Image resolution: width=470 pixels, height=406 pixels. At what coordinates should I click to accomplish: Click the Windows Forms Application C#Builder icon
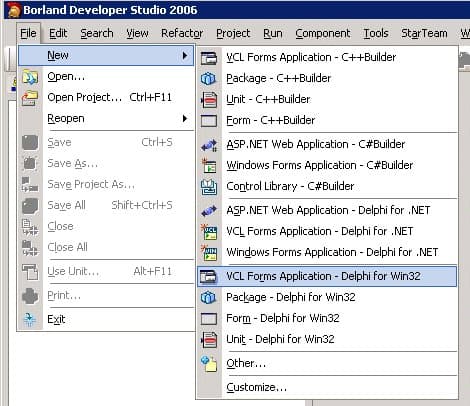(x=209, y=166)
